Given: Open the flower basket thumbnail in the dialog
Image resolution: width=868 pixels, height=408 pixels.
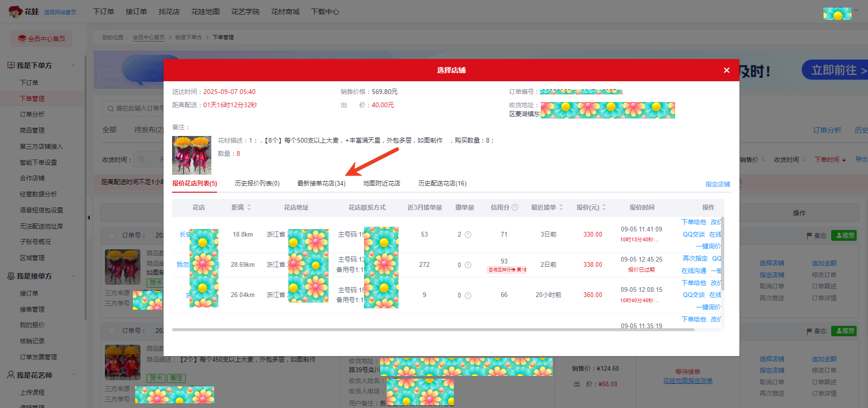Looking at the screenshot, I should tap(191, 155).
